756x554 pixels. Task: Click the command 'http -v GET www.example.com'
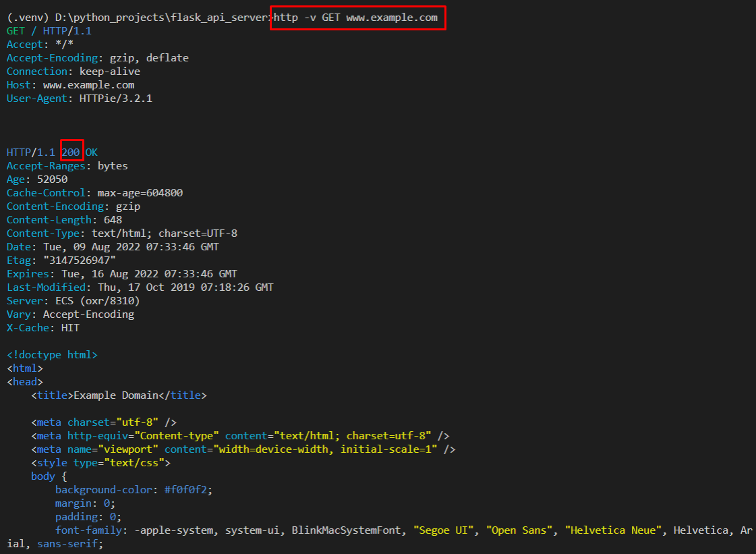coord(356,18)
